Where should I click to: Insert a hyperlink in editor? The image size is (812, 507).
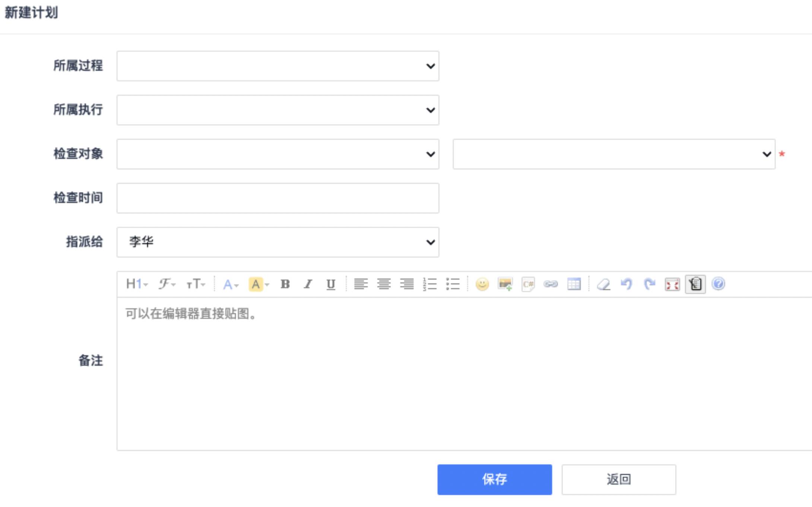pos(551,284)
